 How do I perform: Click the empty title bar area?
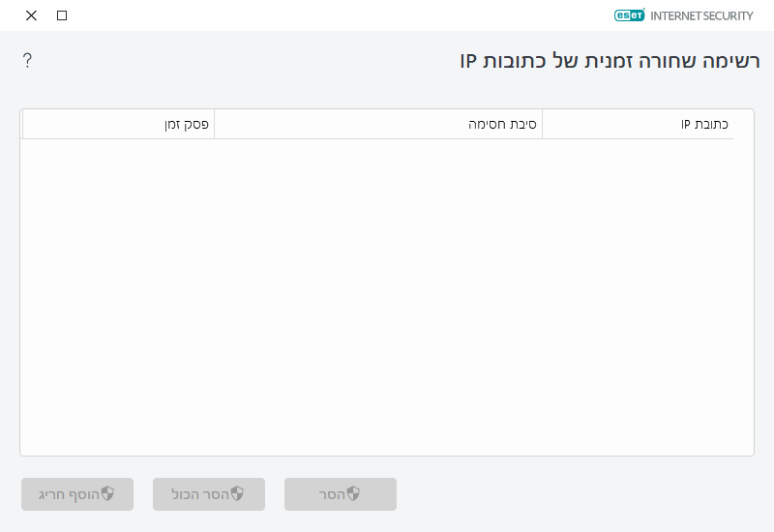coord(339,15)
